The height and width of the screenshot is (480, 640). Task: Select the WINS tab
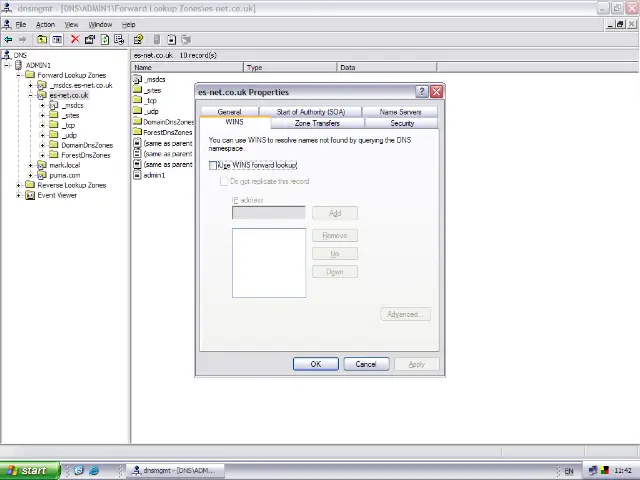234,122
